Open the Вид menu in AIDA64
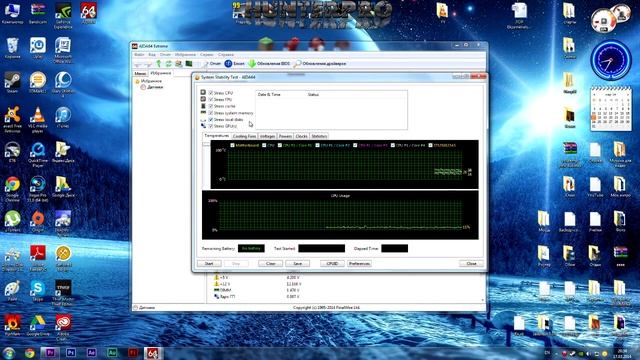 pyautogui.click(x=152, y=55)
